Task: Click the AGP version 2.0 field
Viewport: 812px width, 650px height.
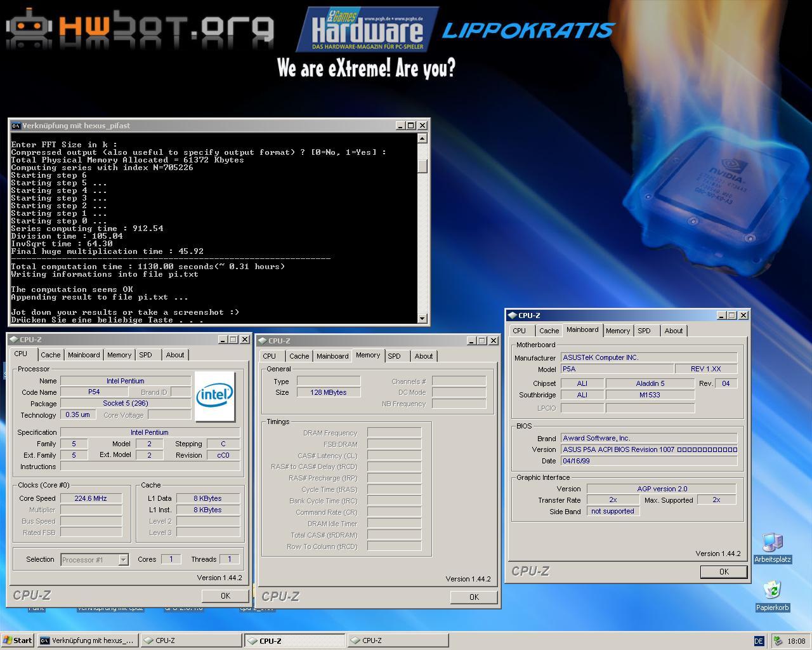Action: pos(662,489)
